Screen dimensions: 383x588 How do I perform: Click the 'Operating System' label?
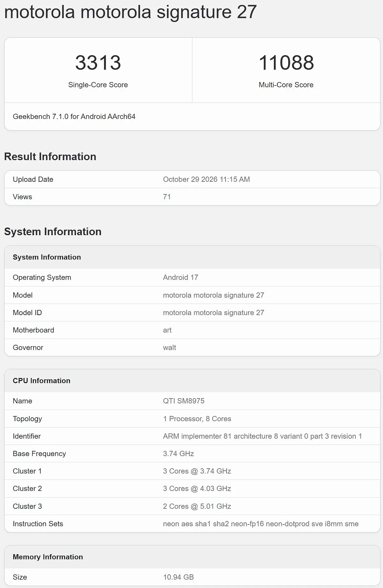coord(42,277)
